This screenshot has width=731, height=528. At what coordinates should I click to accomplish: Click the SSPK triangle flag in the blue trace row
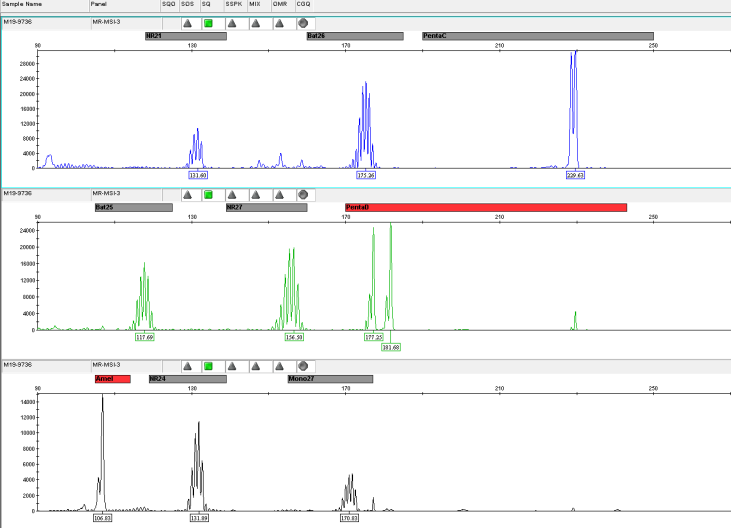(232, 23)
